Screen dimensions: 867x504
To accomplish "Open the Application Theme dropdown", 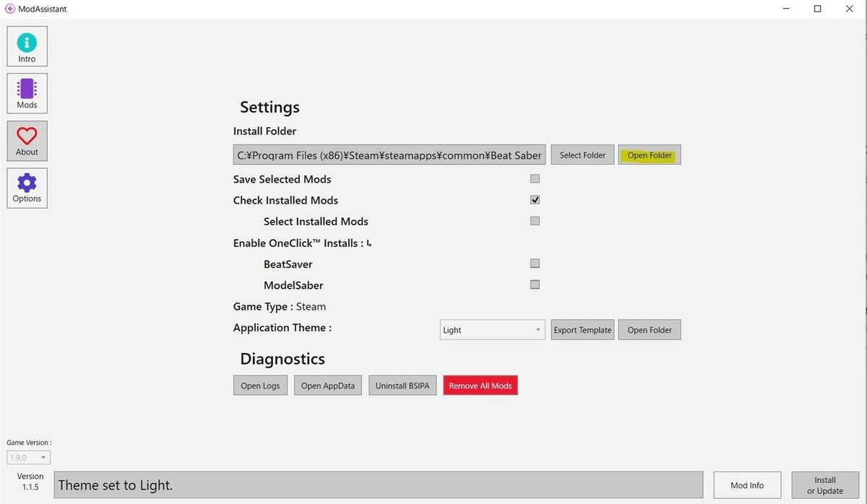I will pyautogui.click(x=492, y=330).
